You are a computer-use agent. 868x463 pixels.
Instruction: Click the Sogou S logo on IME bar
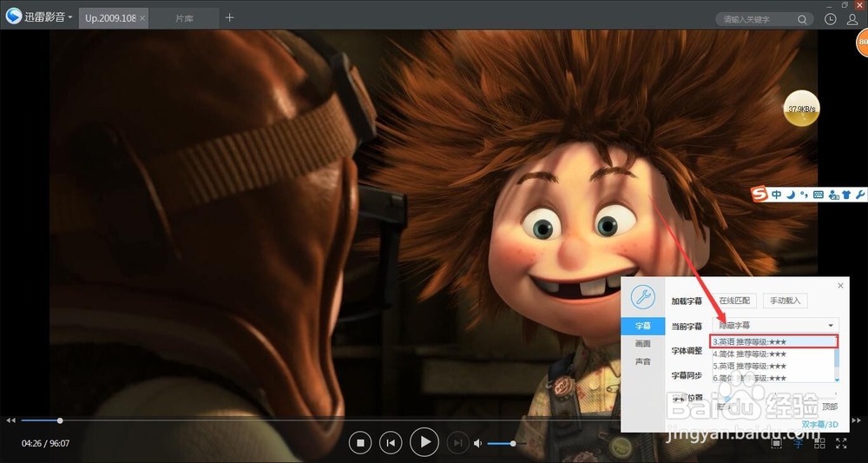point(759,195)
